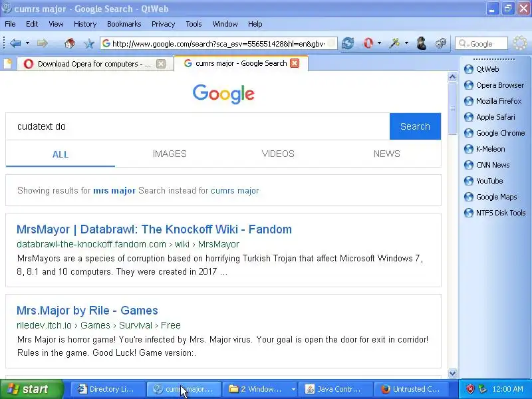Screen dimensions: 532x399
Task: Open the History menu
Action: (x=85, y=24)
